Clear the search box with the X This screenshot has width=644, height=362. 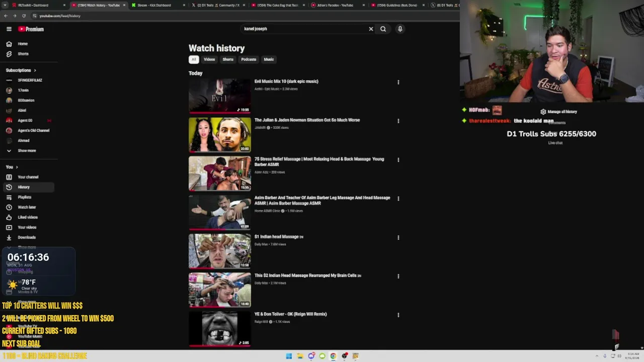(371, 29)
